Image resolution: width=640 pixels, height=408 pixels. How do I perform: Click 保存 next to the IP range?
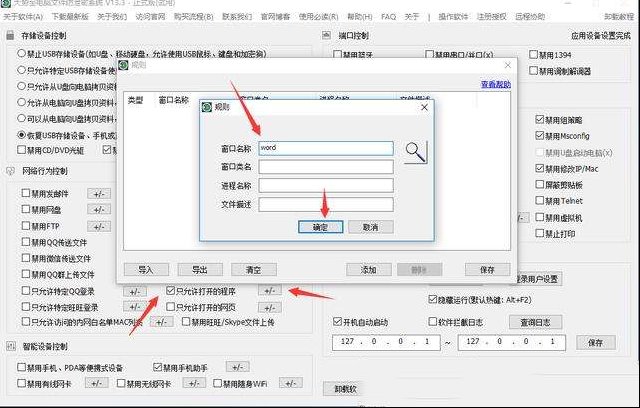point(596,343)
